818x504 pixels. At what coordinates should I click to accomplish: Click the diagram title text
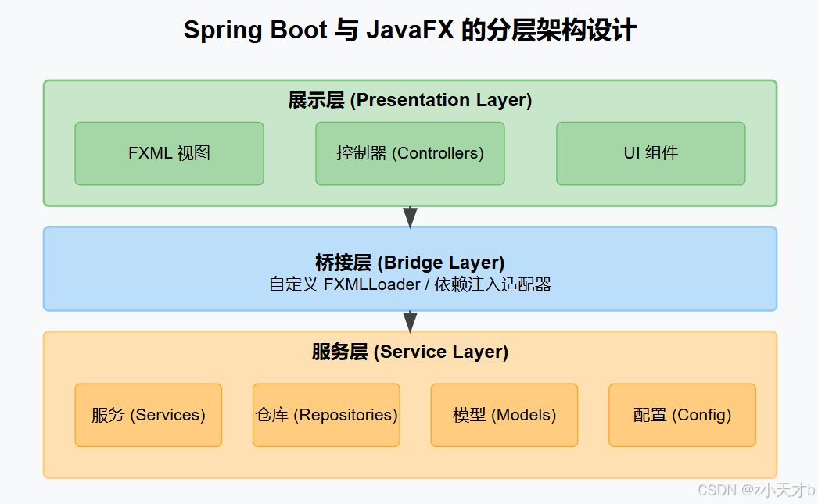(x=410, y=30)
